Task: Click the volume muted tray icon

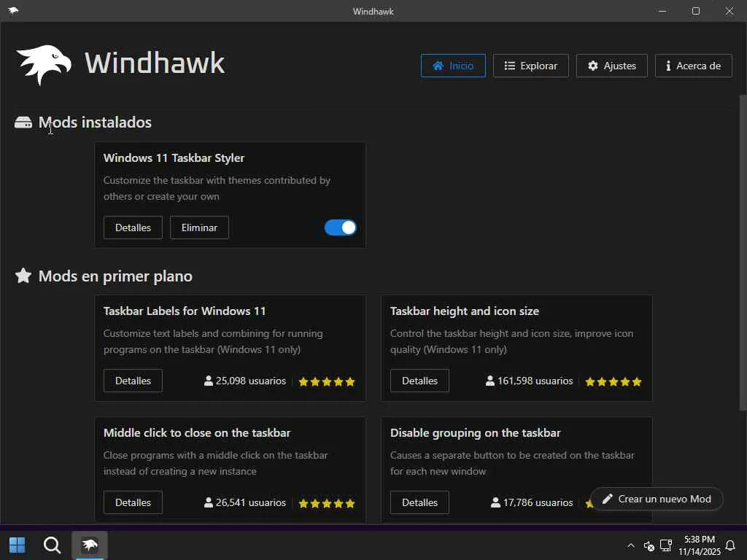Action: click(649, 545)
